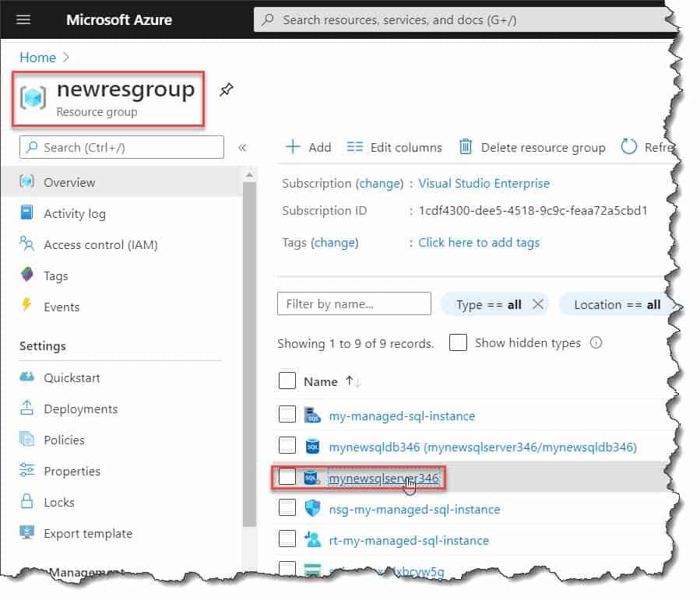
Task: Open Policies
Action: click(x=65, y=440)
